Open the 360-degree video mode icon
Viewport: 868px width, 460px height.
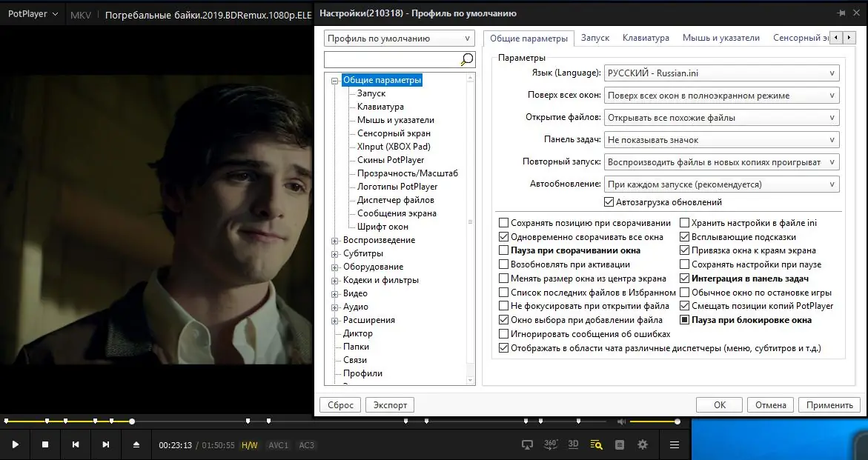(x=549, y=444)
